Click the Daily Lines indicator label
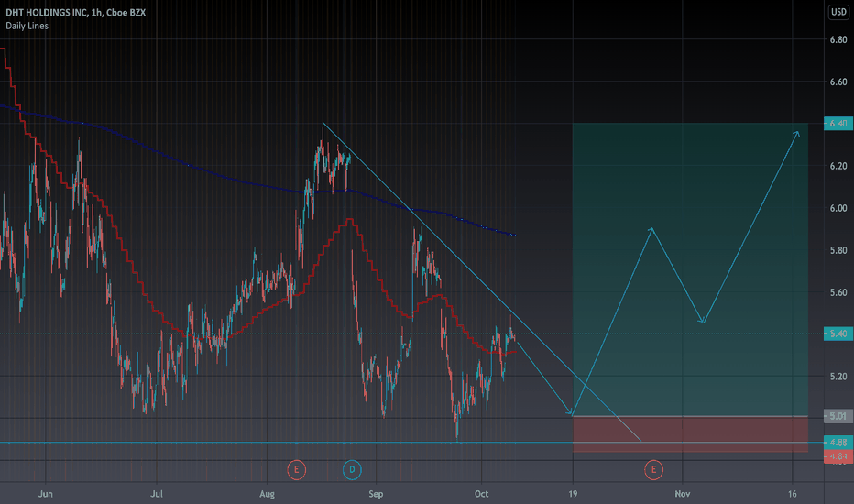Image resolution: width=854 pixels, height=504 pixels. 27,26
